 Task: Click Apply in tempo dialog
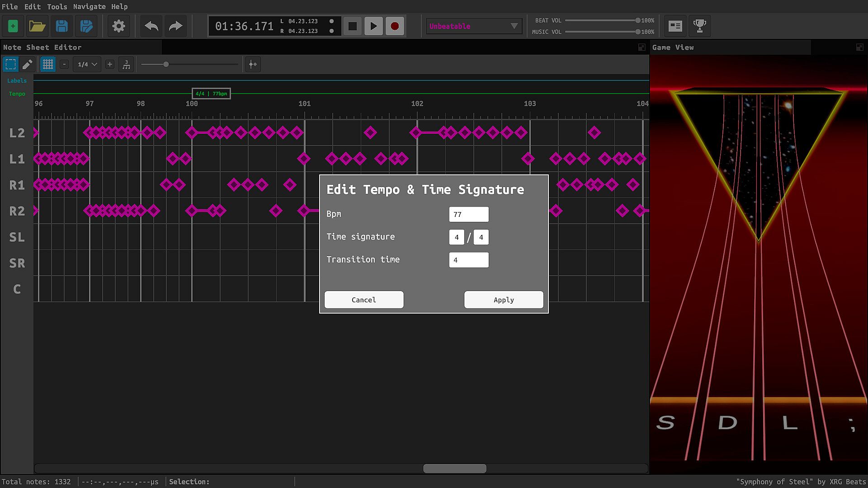click(x=503, y=300)
